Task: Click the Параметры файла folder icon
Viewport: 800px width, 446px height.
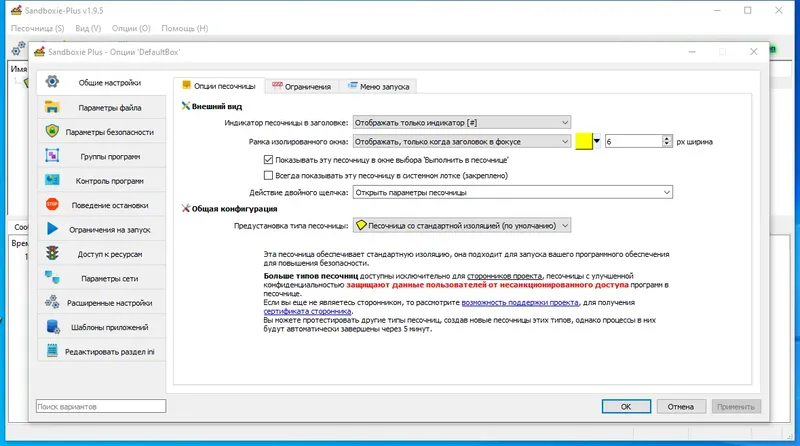Action: [x=52, y=107]
